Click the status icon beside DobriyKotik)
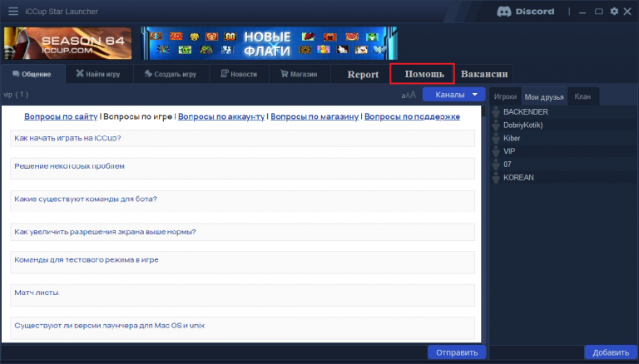The image size is (639, 364). (496, 125)
